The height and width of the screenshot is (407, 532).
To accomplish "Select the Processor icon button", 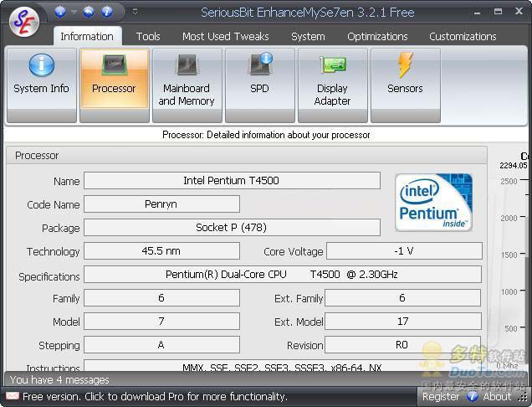I will coord(115,85).
